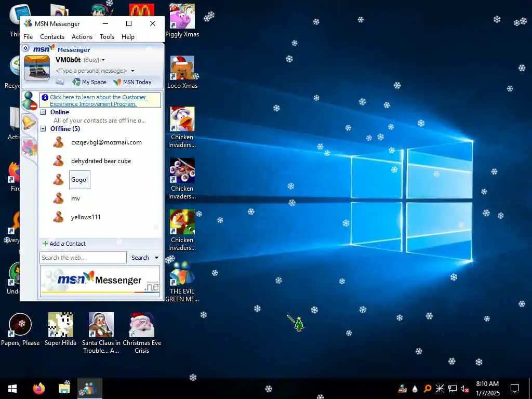Open the Customer Experience Improvement Program link

(x=98, y=100)
